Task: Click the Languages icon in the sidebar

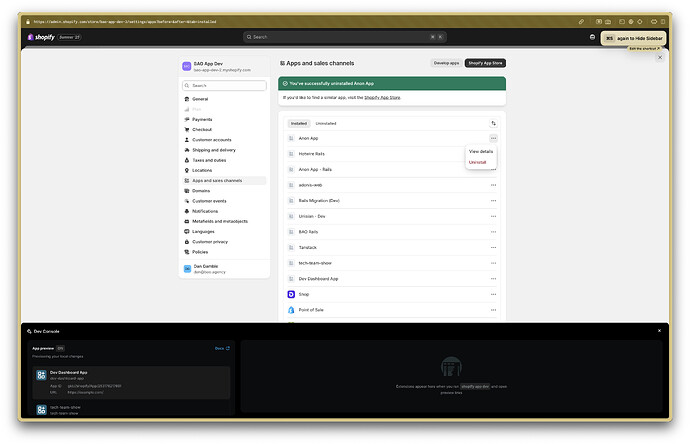Action: coord(187,231)
